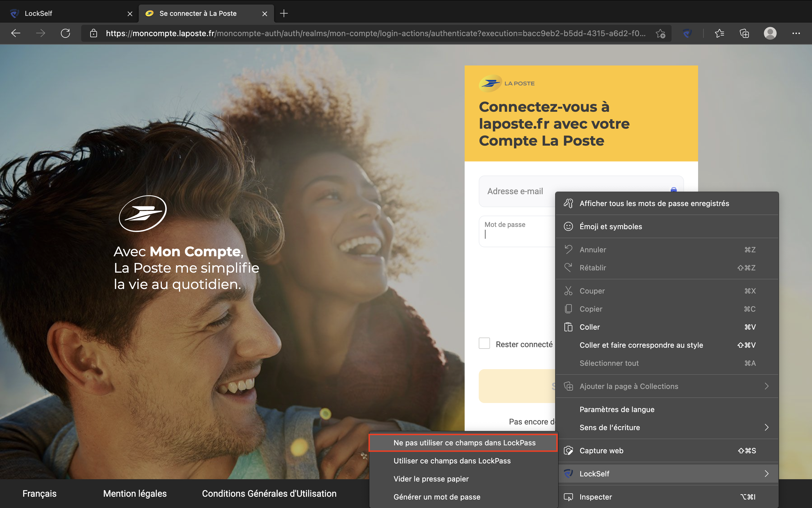Go back with the browser back arrow
Screen dimensions: 812x508
pos(16,33)
